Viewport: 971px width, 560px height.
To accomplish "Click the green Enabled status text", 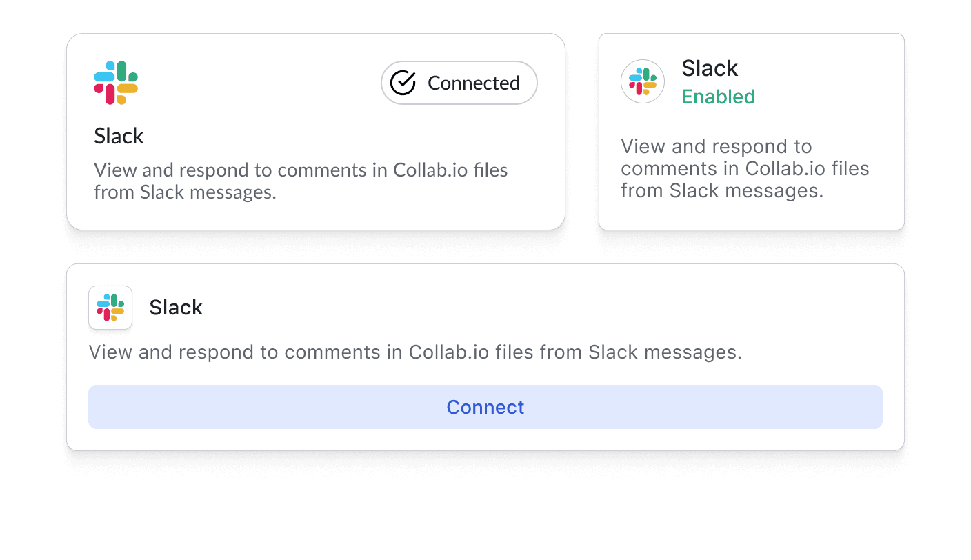I will click(x=718, y=97).
